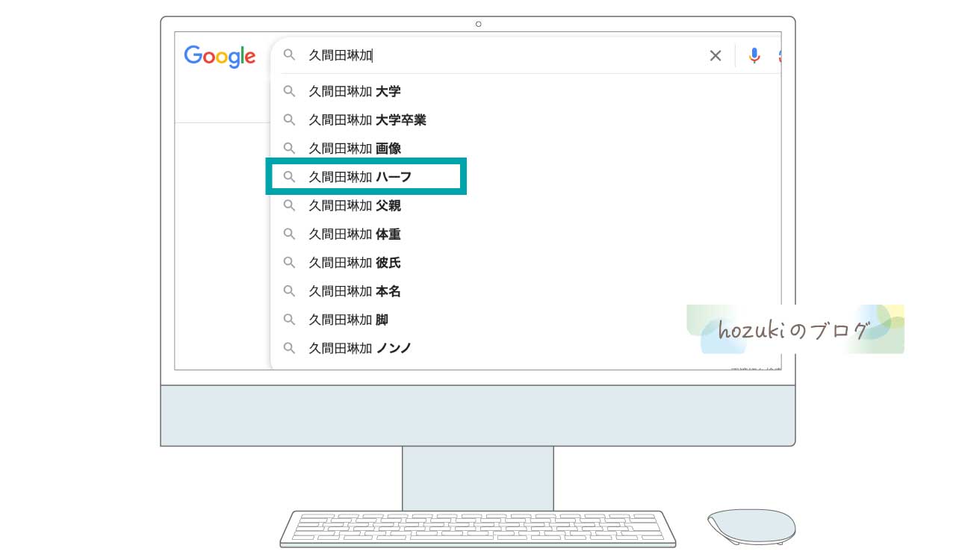This screenshot has width=956, height=560.
Task: Click search icon beside 大学卒業 suggestion
Action: tap(289, 120)
